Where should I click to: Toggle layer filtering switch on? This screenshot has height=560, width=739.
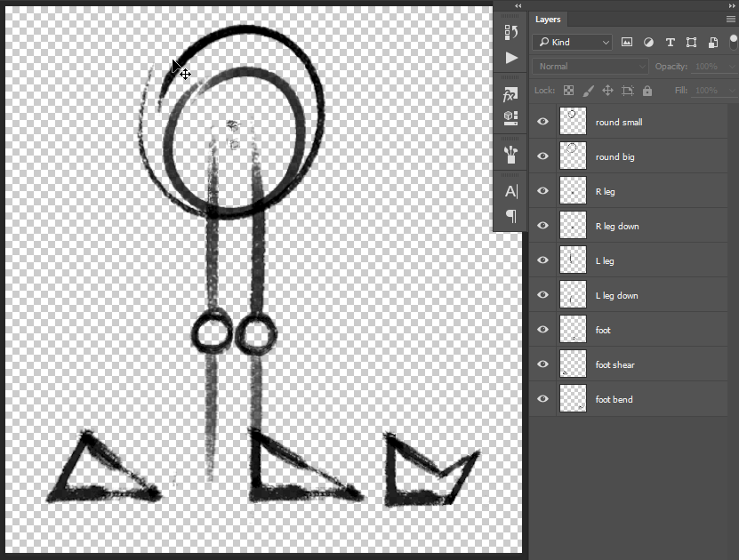click(734, 42)
